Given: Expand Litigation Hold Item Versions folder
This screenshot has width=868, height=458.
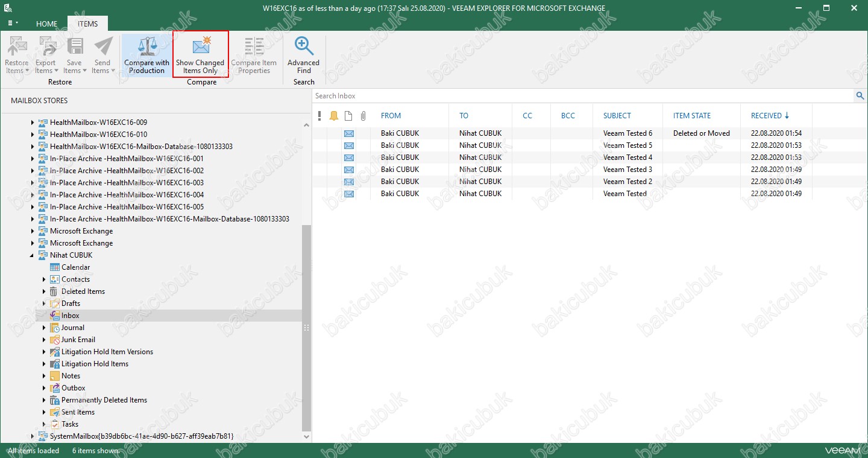Looking at the screenshot, I should [44, 352].
